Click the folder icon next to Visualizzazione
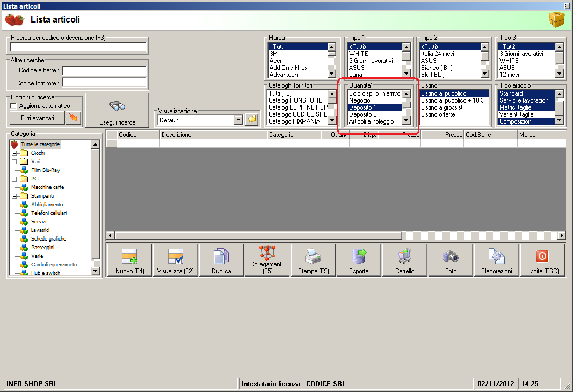 click(252, 119)
